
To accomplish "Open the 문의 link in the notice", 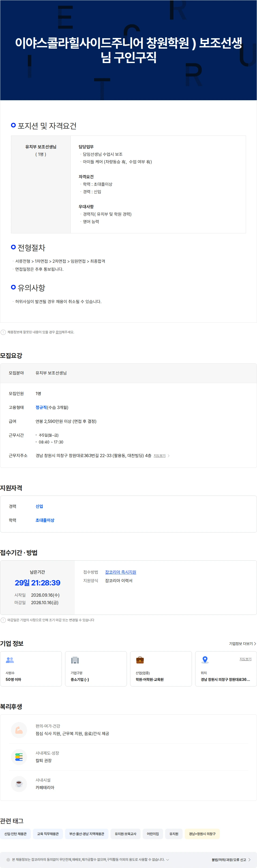I will [x=58, y=332].
